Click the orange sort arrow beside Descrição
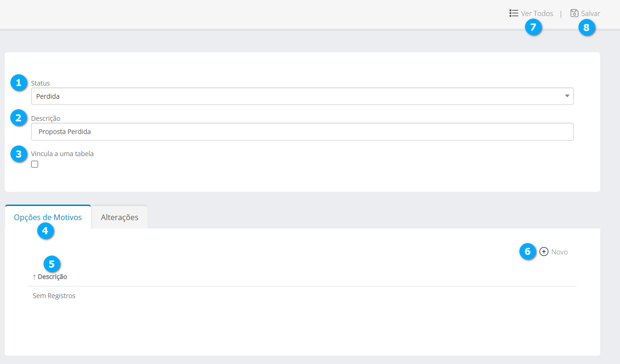 coord(34,277)
